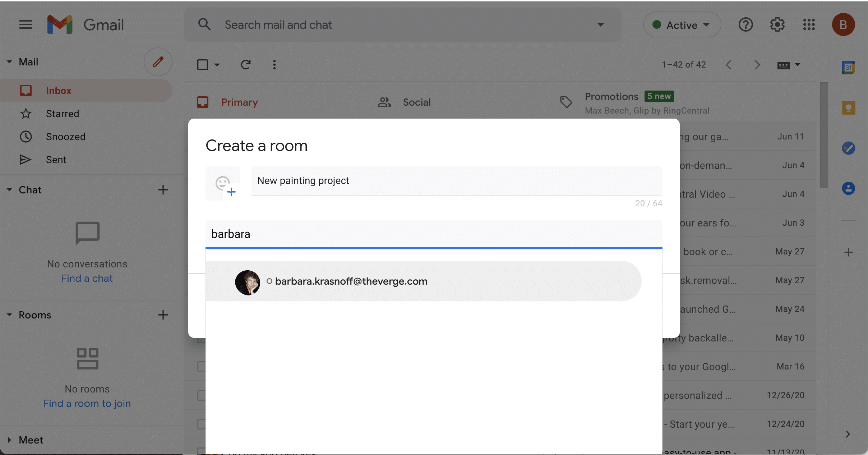This screenshot has width=868, height=455.
Task: Toggle the select all messages checkbox
Action: (x=203, y=65)
